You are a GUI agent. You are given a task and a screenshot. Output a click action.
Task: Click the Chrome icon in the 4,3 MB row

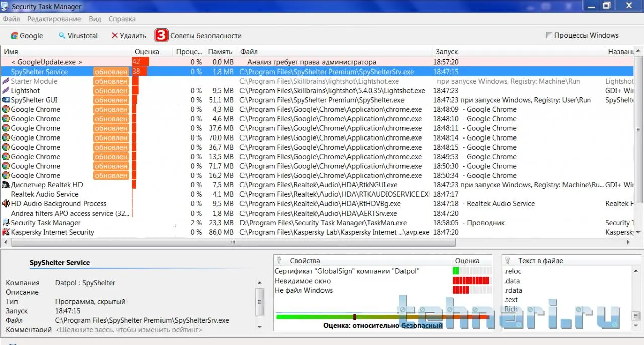click(6, 109)
